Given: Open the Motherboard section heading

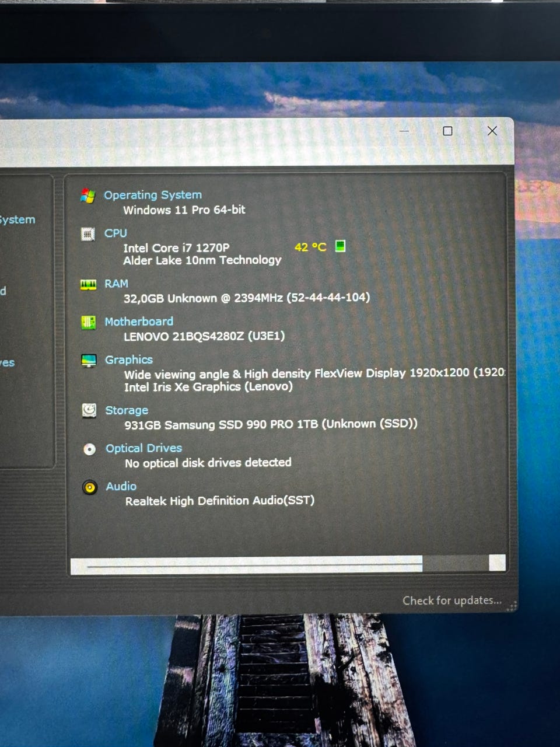Looking at the screenshot, I should (x=139, y=322).
